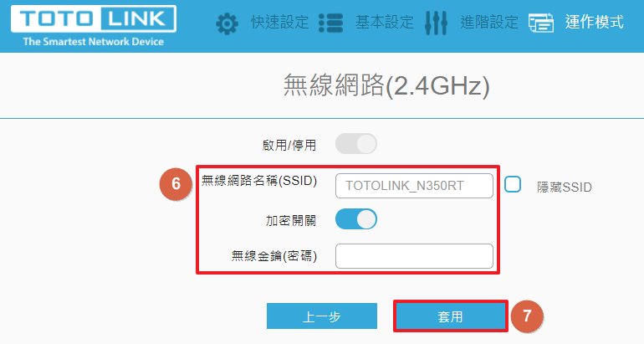The image size is (644, 344).
Task: Click the orange step 6 badge
Action: click(x=176, y=183)
